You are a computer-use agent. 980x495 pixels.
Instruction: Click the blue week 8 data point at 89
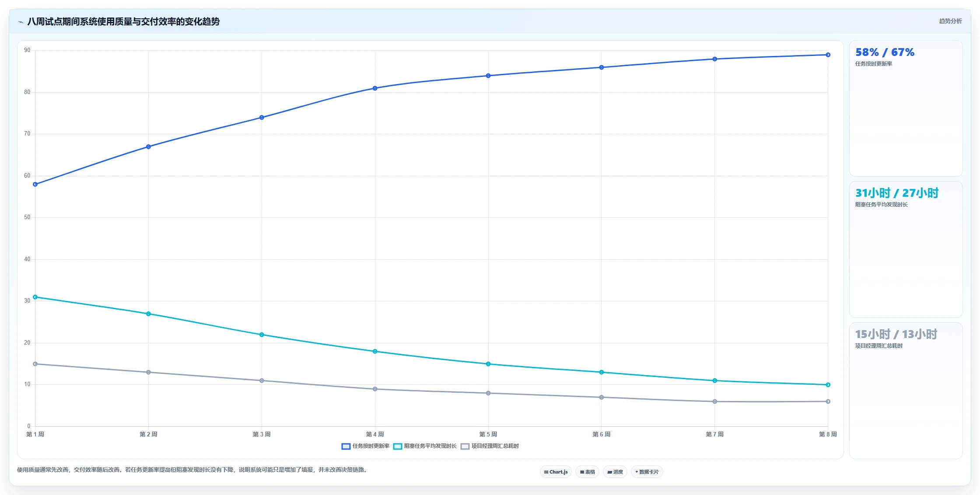tap(828, 55)
